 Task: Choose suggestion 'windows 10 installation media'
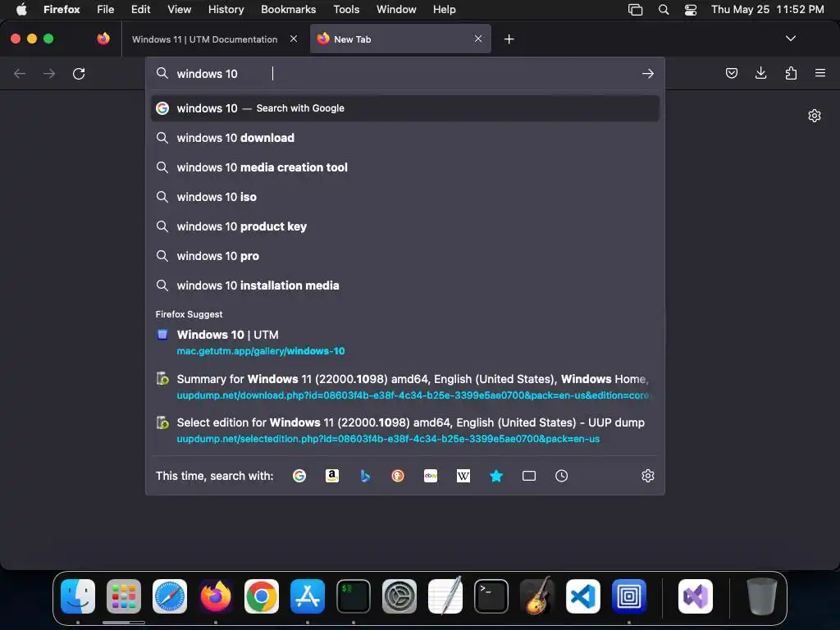pyautogui.click(x=404, y=285)
